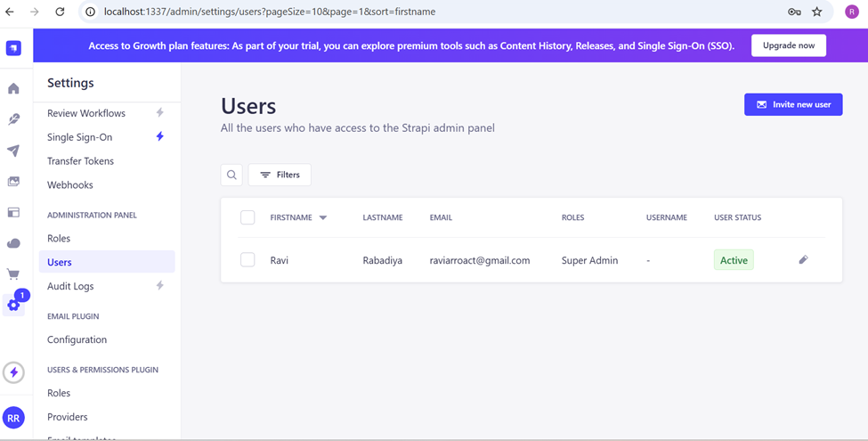Toggle Firstname column sort arrow
868x441 pixels.
[323, 217]
